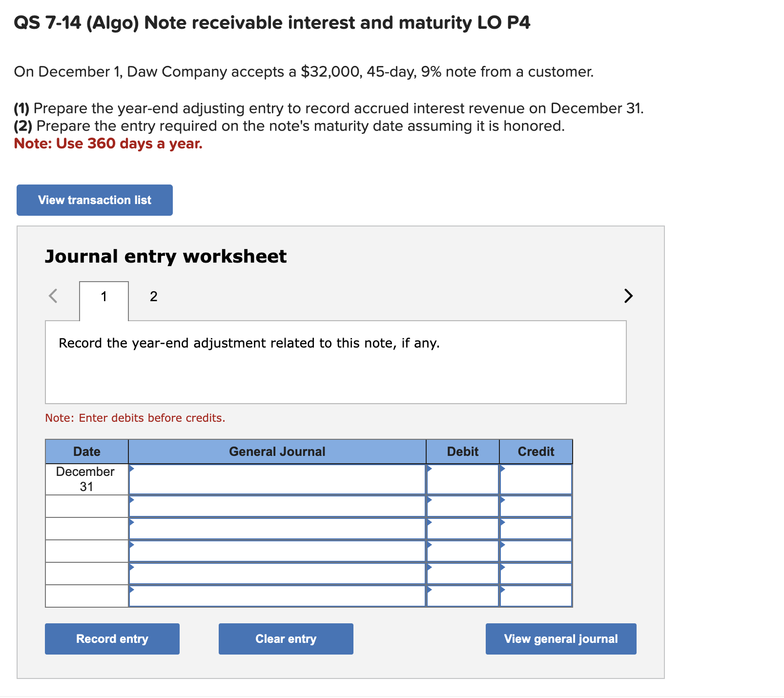Viewport: 784px width, 698px height.
Task: Open the View general journal screen
Action: 560,638
